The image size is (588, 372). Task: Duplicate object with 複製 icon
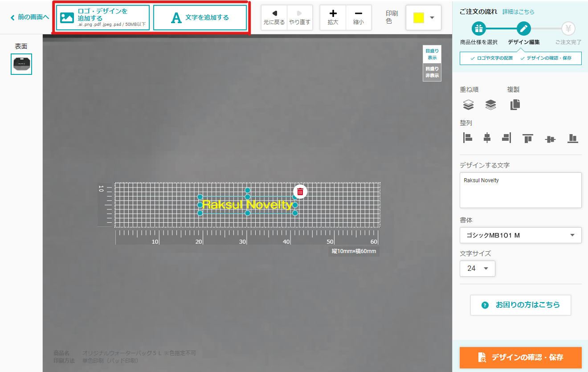point(515,105)
